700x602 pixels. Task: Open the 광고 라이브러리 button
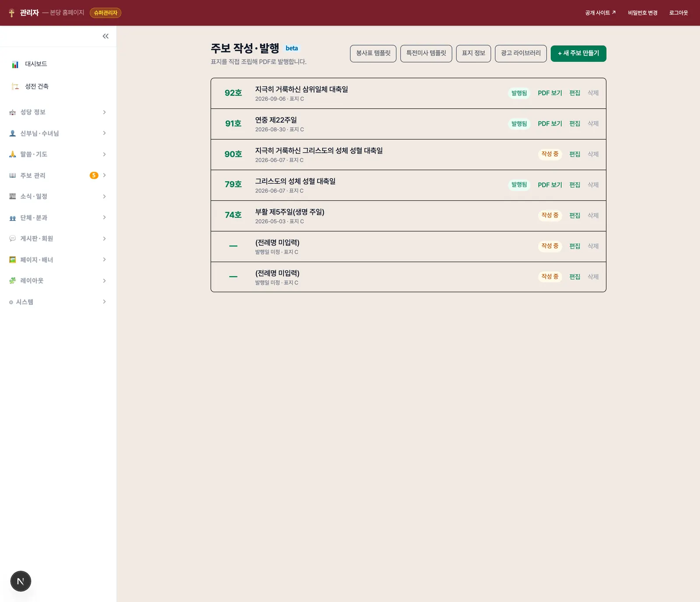[521, 53]
